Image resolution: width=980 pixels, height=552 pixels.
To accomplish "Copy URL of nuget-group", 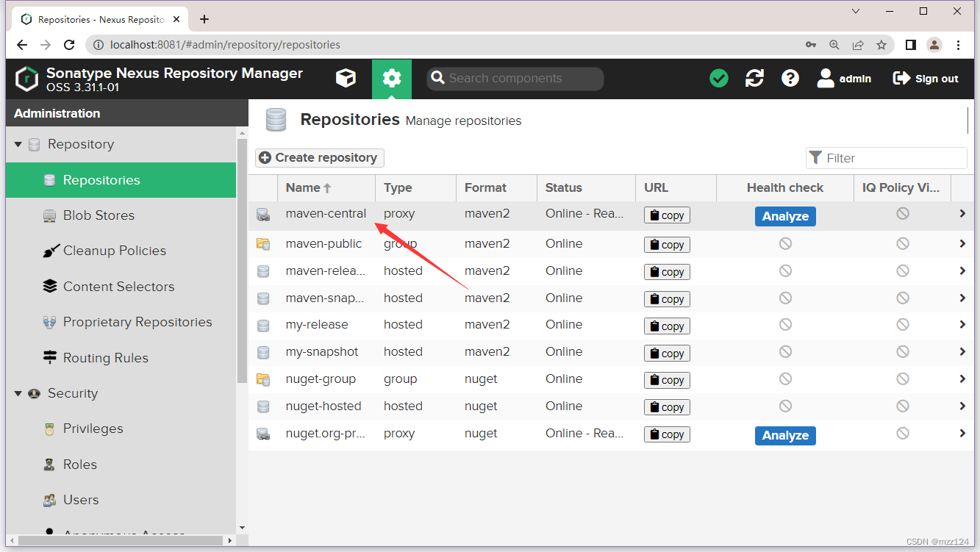I will (x=667, y=380).
